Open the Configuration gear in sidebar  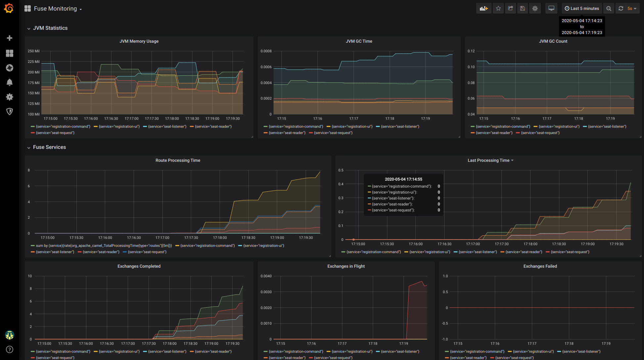[10, 97]
